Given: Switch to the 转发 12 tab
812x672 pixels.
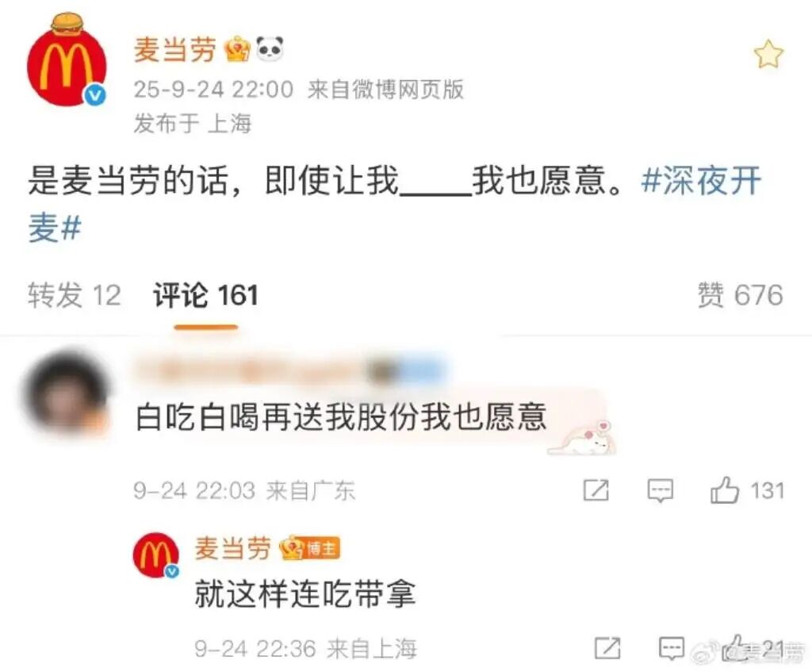Looking at the screenshot, I should click(x=74, y=295).
